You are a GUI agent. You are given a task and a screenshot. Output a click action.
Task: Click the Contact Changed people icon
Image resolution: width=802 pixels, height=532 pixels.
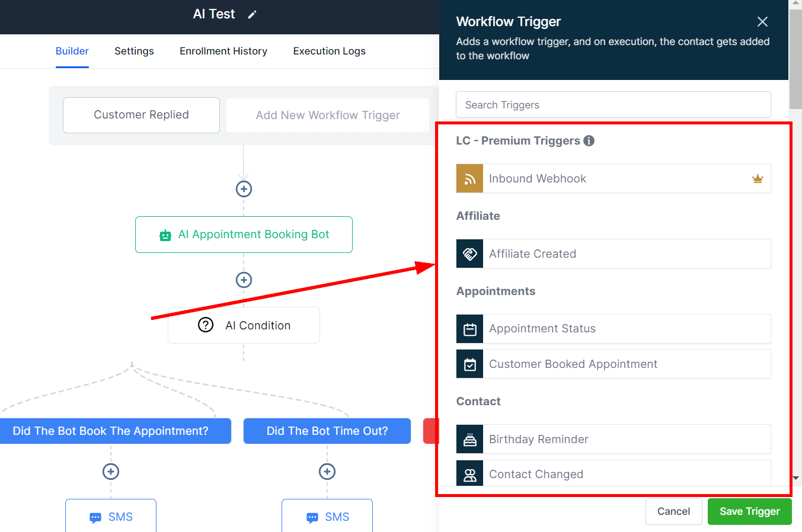tap(469, 474)
